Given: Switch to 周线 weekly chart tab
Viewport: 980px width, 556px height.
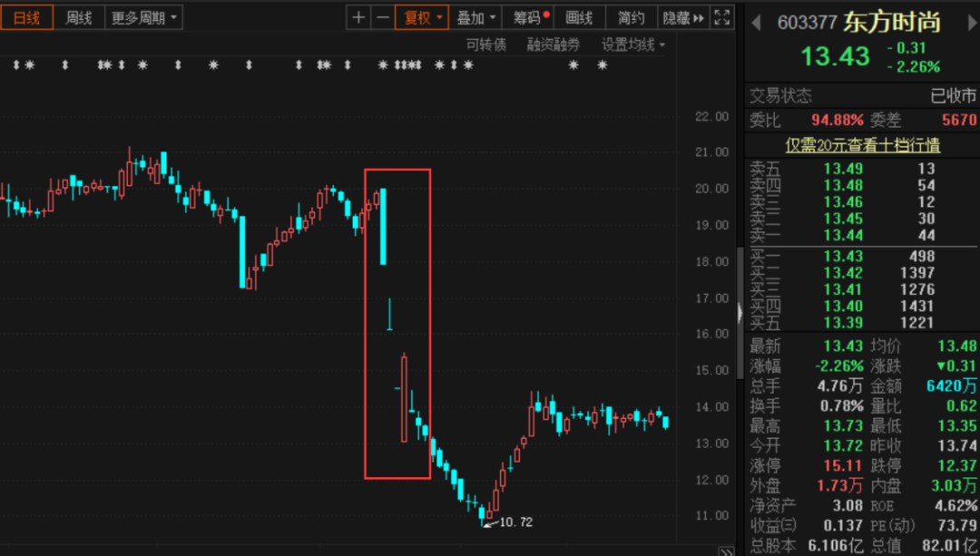Looking at the screenshot, I should (x=79, y=17).
